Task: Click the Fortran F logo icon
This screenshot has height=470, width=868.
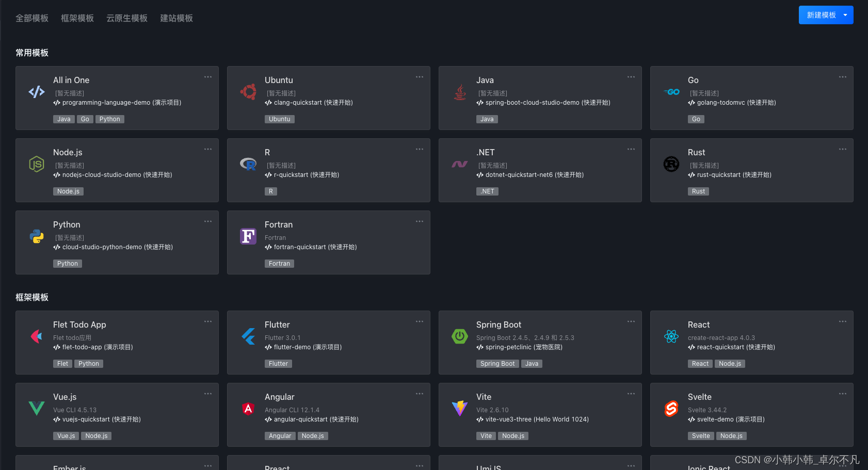Action: [248, 236]
